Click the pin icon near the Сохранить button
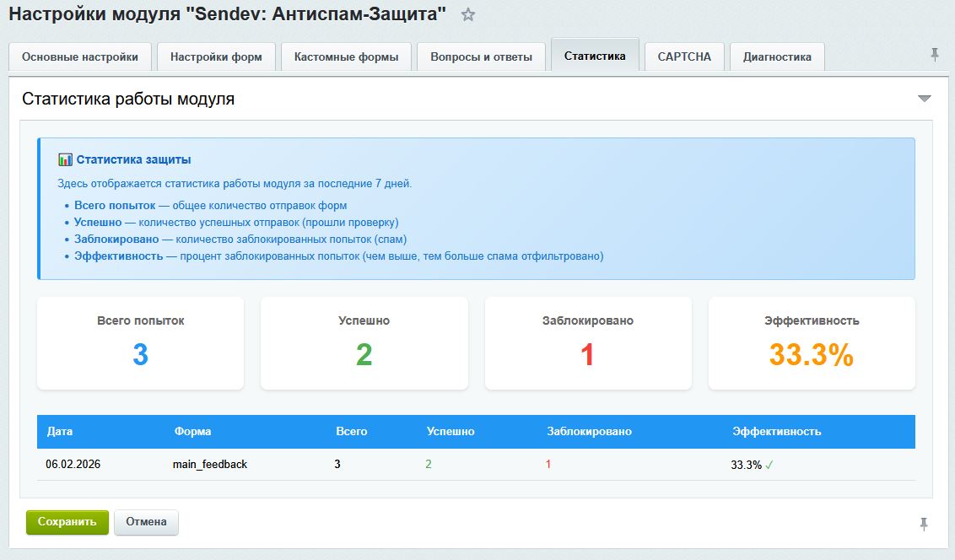 923,522
